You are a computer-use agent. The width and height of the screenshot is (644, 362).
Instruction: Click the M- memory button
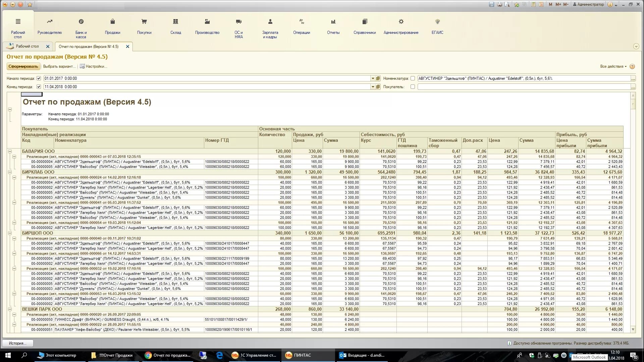click(x=566, y=4)
